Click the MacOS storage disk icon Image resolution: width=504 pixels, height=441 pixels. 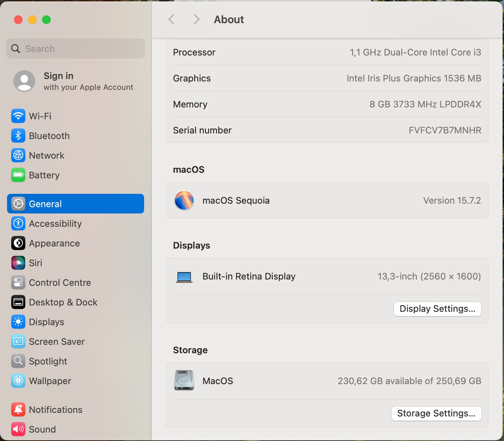click(184, 380)
